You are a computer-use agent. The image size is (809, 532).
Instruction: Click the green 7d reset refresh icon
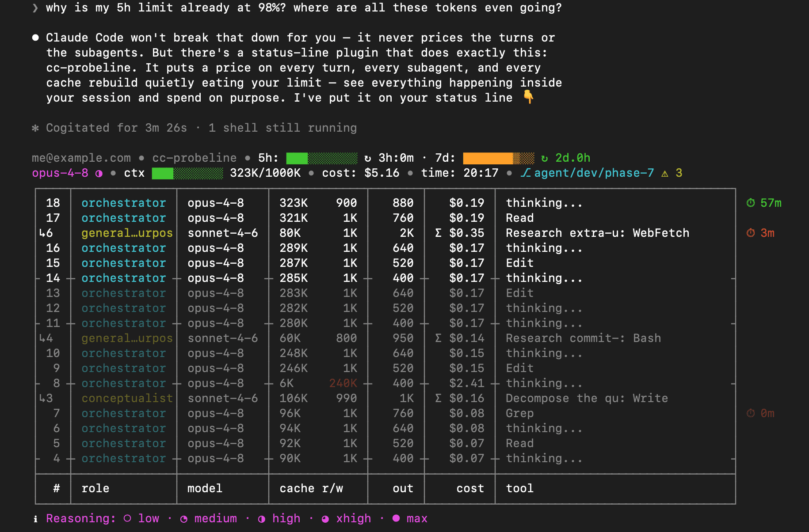tap(545, 158)
